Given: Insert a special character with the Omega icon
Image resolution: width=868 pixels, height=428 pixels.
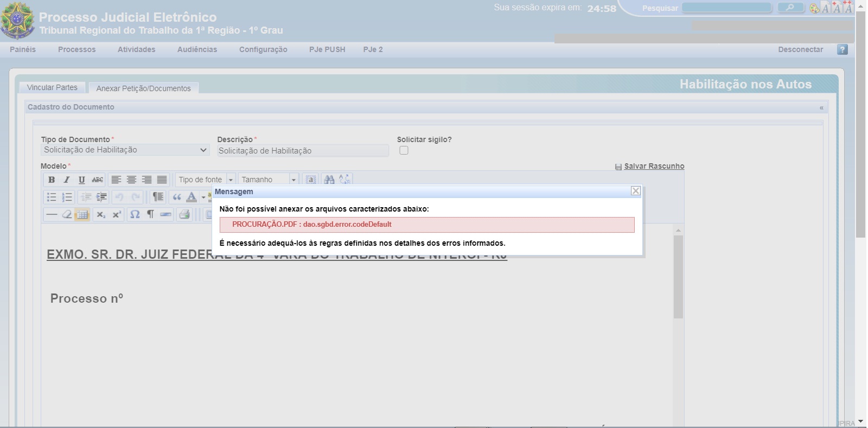Looking at the screenshot, I should (135, 214).
